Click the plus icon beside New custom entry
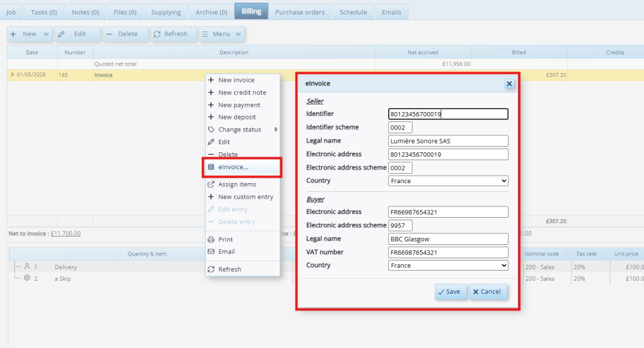Viewport: 644px width, 348px height. coord(211,197)
